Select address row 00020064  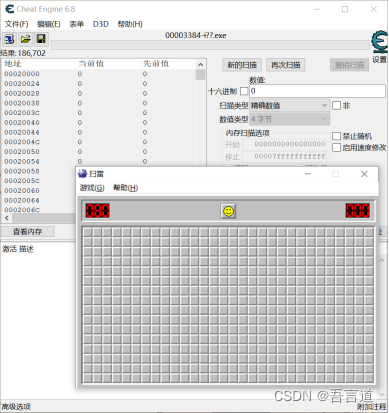(39, 200)
